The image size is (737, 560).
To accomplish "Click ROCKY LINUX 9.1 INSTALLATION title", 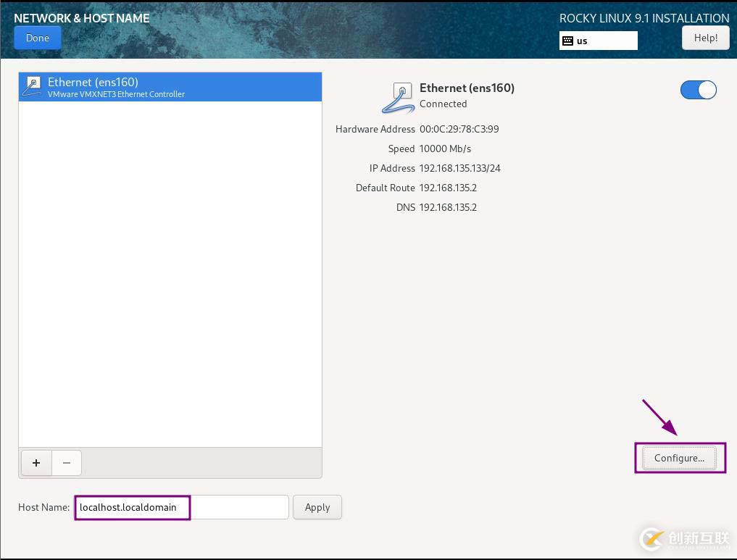I will (x=644, y=18).
